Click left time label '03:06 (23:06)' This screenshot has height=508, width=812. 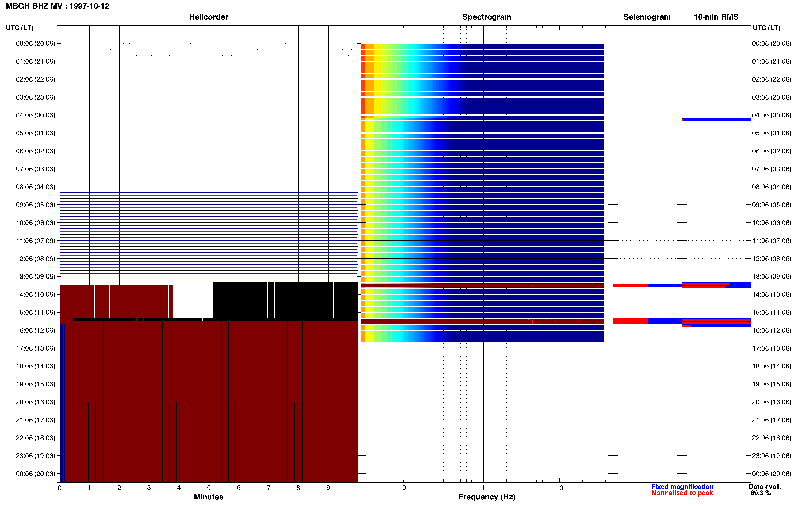pos(36,97)
